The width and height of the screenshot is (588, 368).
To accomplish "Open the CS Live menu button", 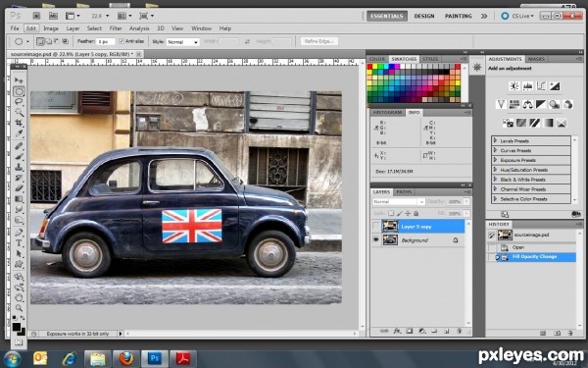I will pos(517,16).
